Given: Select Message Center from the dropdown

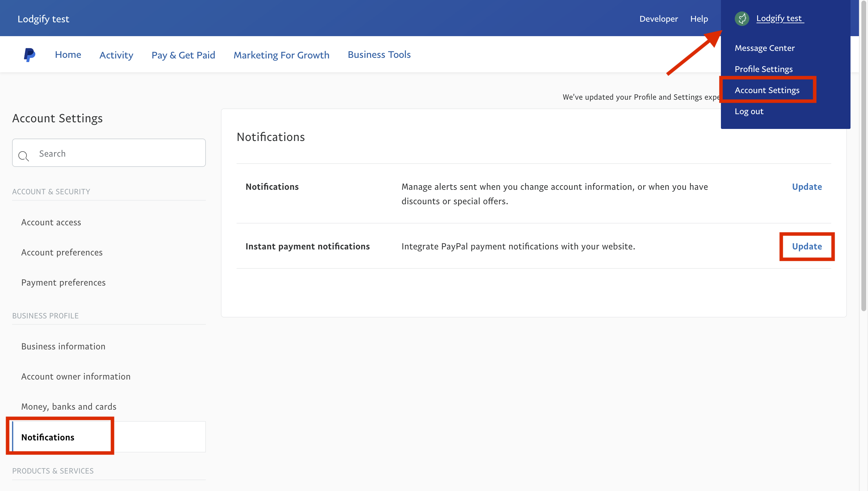Looking at the screenshot, I should (764, 48).
